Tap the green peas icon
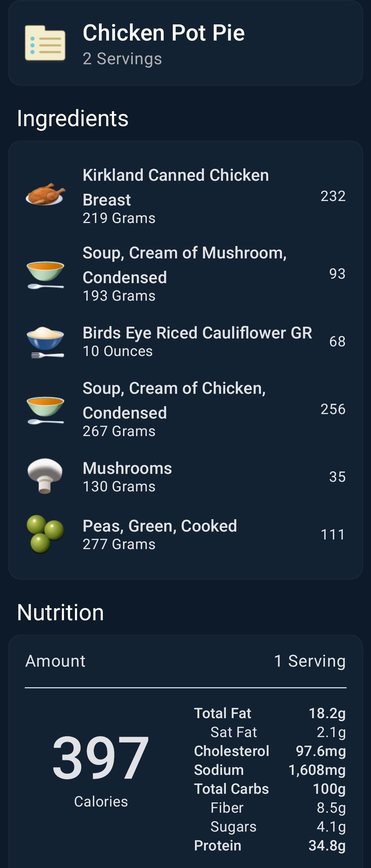Viewport: 371px width, 868px height. pyautogui.click(x=45, y=534)
